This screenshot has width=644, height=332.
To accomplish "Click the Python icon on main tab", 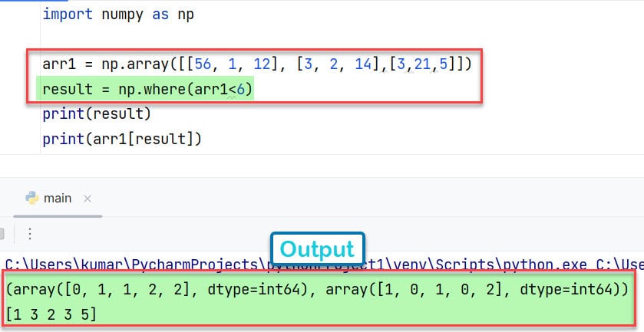I will [32, 199].
